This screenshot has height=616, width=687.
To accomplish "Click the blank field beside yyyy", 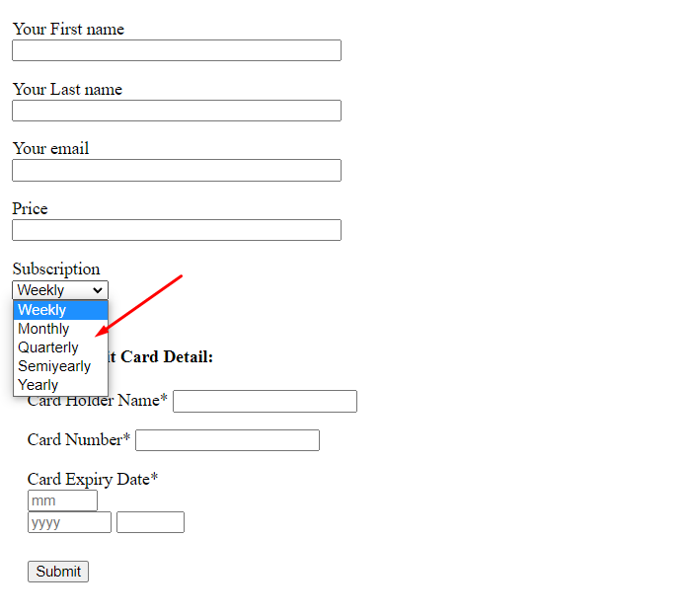I will (150, 522).
